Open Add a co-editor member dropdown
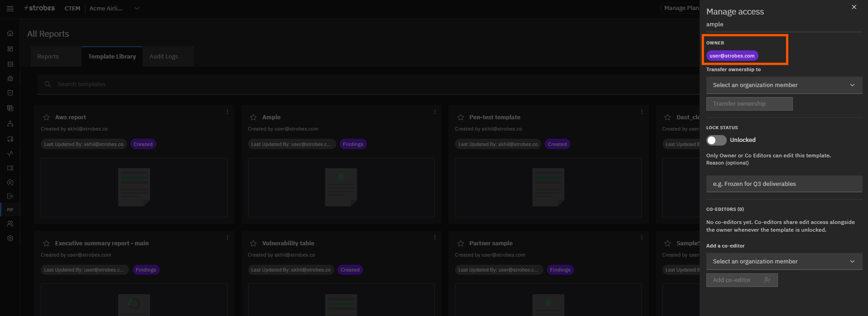The image size is (868, 316). pos(784,262)
